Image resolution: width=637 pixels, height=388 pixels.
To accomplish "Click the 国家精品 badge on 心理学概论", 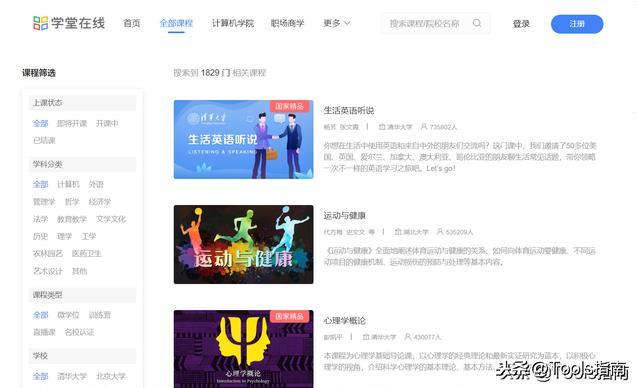I will pyautogui.click(x=290, y=316).
